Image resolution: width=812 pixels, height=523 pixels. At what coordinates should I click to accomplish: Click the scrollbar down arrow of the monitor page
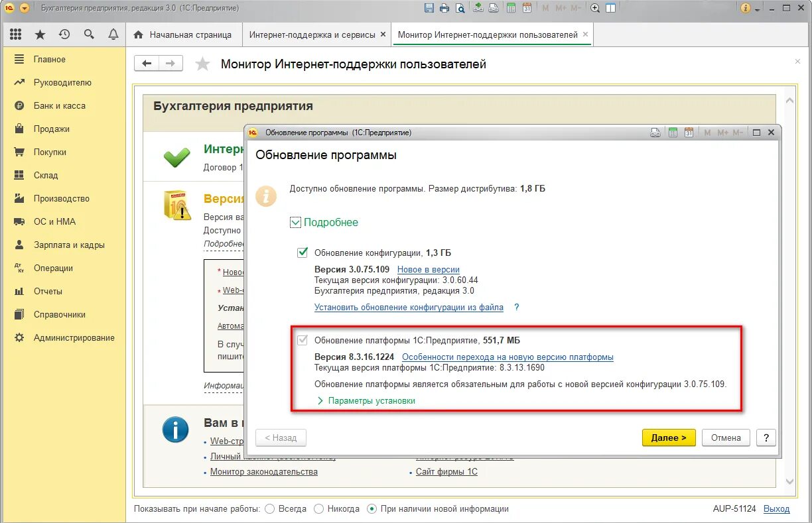[789, 482]
